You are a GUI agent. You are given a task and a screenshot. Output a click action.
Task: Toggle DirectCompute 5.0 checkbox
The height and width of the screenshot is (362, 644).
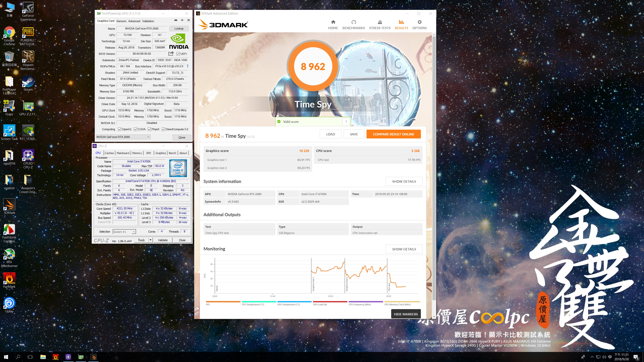pyautogui.click(x=164, y=129)
